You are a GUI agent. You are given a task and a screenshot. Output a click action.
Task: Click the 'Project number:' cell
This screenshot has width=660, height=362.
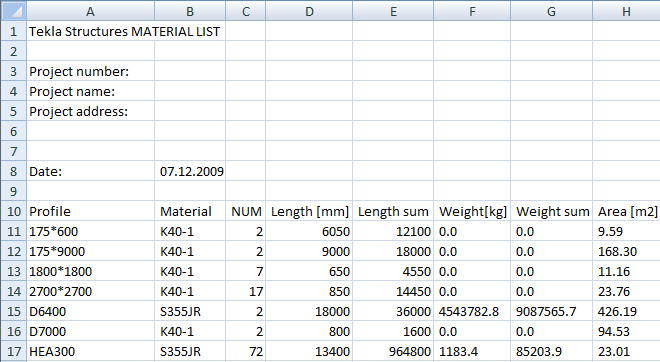[90, 71]
